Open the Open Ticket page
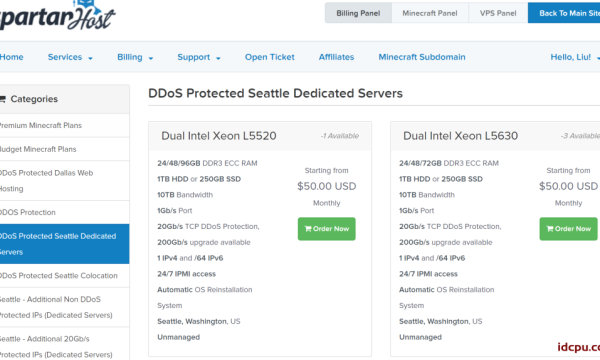This screenshot has width=600, height=360. coord(270,57)
